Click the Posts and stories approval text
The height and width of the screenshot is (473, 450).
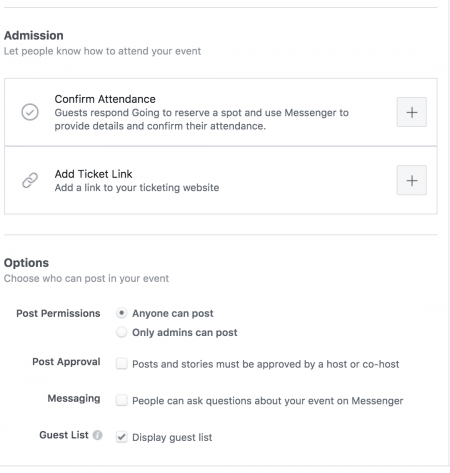tap(266, 364)
